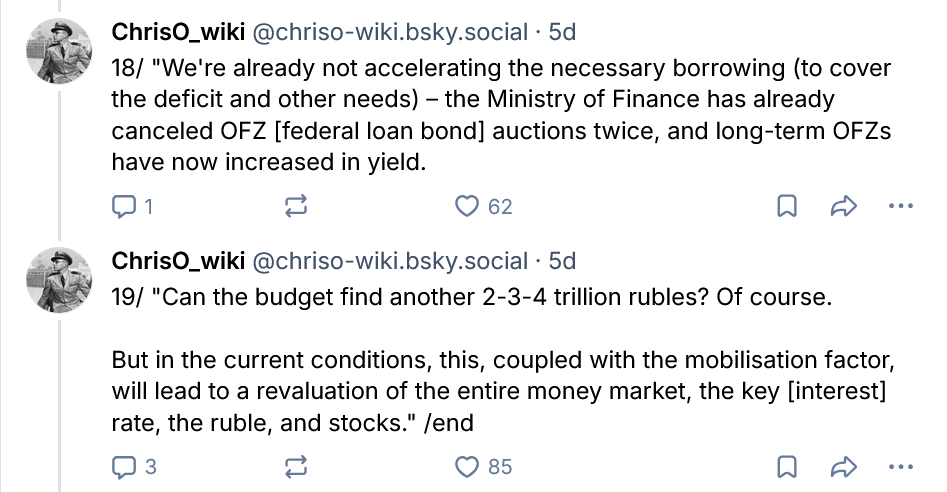The width and height of the screenshot is (947, 492).
Task: Open the 5d timestamp on the 18/ post
Action: 562,32
